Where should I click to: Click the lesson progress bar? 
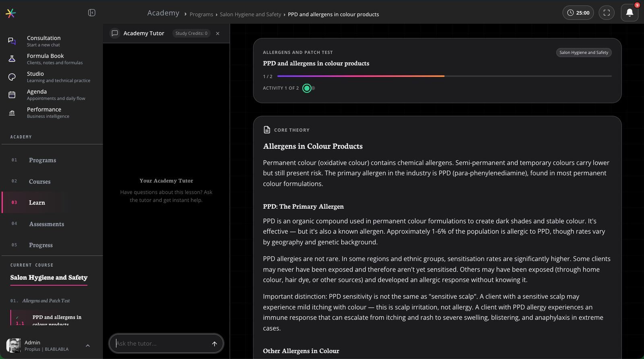coord(444,76)
